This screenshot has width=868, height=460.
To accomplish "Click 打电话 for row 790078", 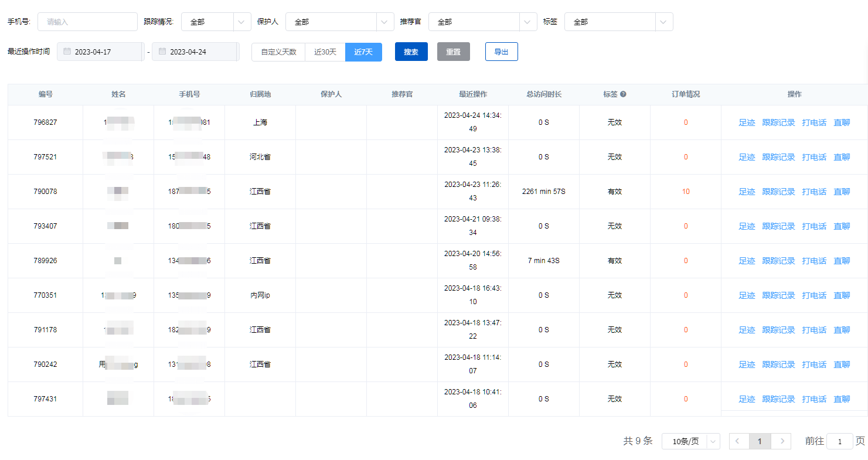I will [x=814, y=192].
